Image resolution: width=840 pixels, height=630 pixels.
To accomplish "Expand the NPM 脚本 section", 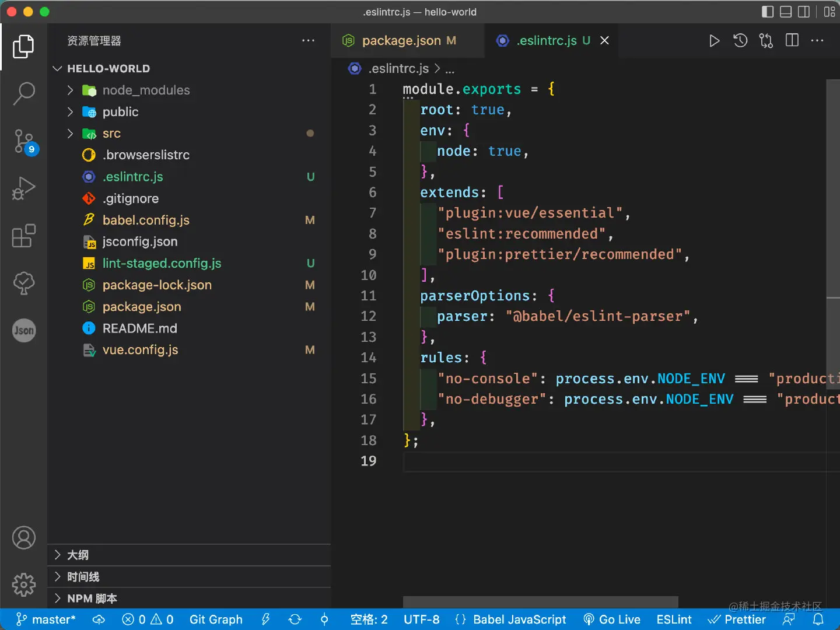I will [189, 598].
